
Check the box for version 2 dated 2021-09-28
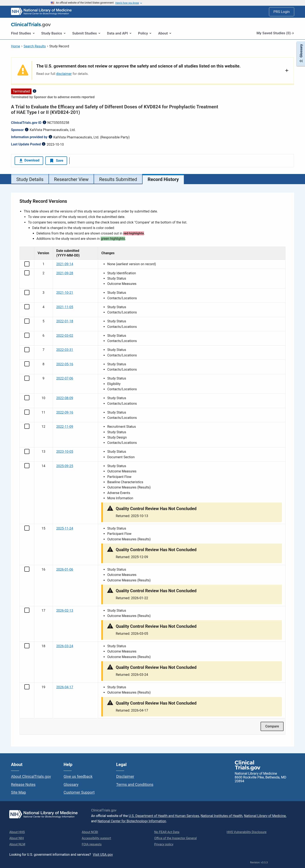(x=27, y=273)
